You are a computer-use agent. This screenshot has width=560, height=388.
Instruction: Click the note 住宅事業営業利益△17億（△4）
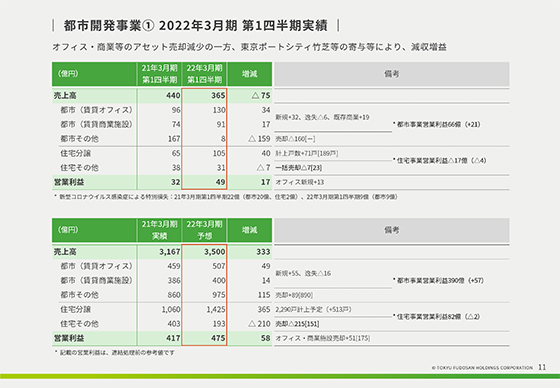(439, 160)
